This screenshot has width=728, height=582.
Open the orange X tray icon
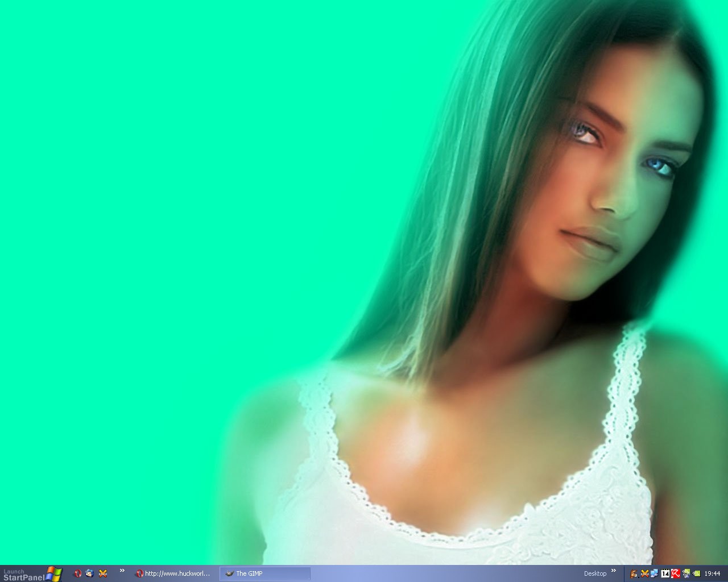tap(645, 573)
